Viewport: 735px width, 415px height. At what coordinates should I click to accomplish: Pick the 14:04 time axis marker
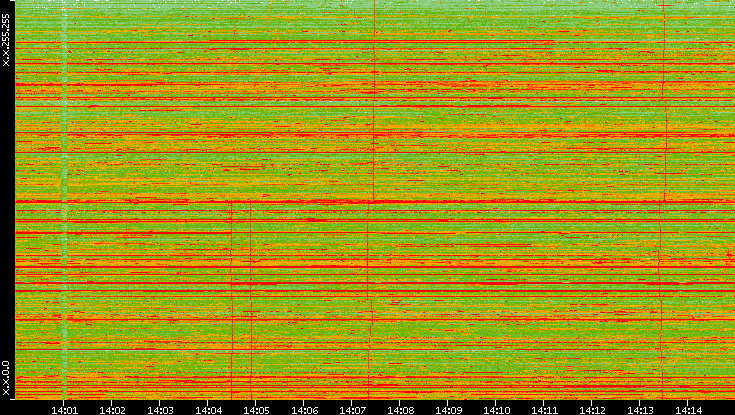[208, 409]
